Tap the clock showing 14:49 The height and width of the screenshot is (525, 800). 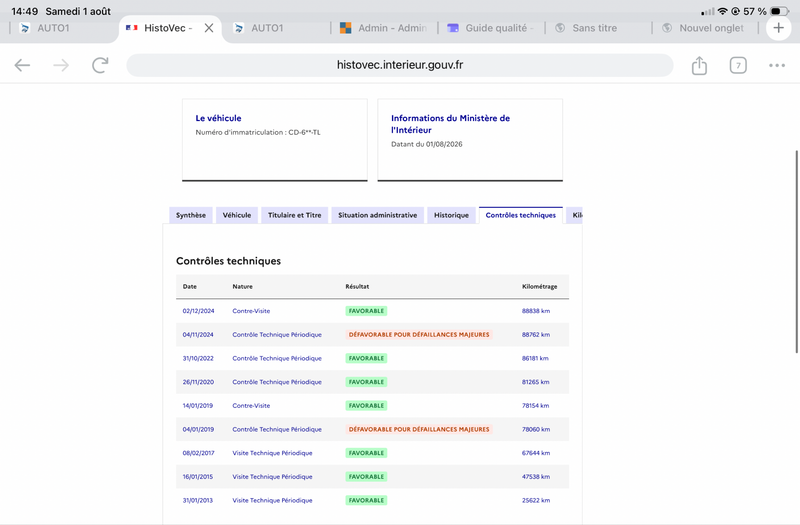24,11
